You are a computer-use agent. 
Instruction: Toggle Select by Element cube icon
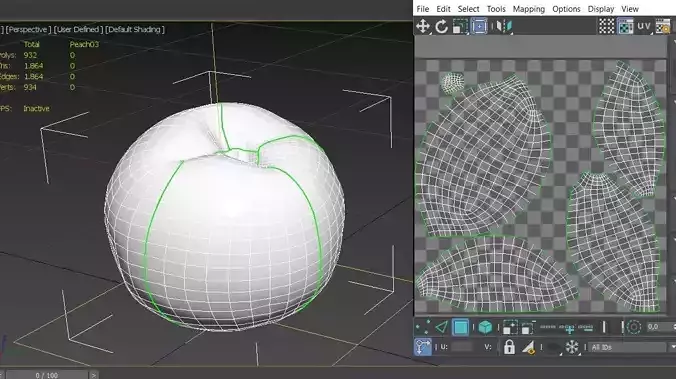pyautogui.click(x=485, y=327)
